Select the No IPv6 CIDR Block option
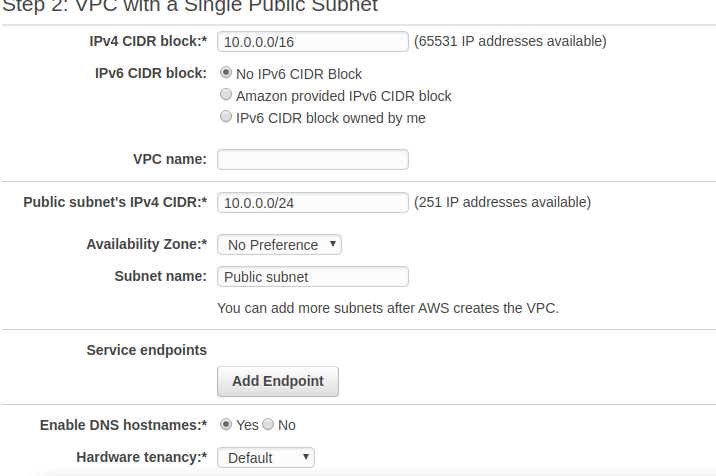Viewport: 716px width, 476px height. 226,74
